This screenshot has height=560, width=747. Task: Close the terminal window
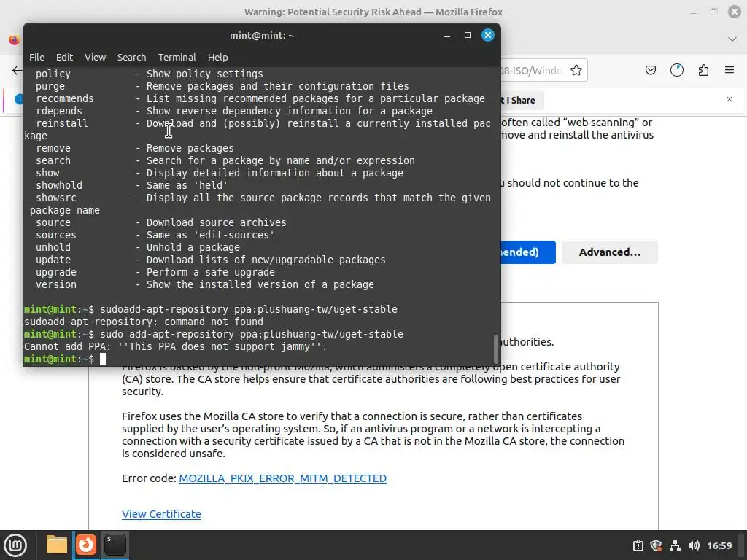[x=488, y=35]
